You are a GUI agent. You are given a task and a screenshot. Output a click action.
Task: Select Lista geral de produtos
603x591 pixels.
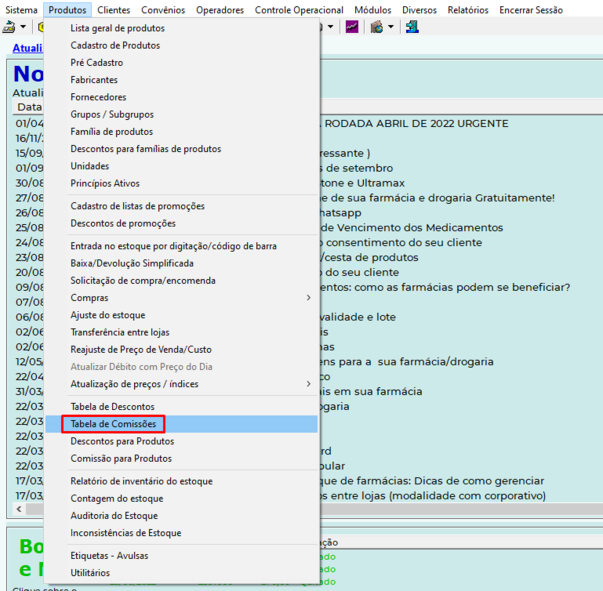tap(182, 28)
